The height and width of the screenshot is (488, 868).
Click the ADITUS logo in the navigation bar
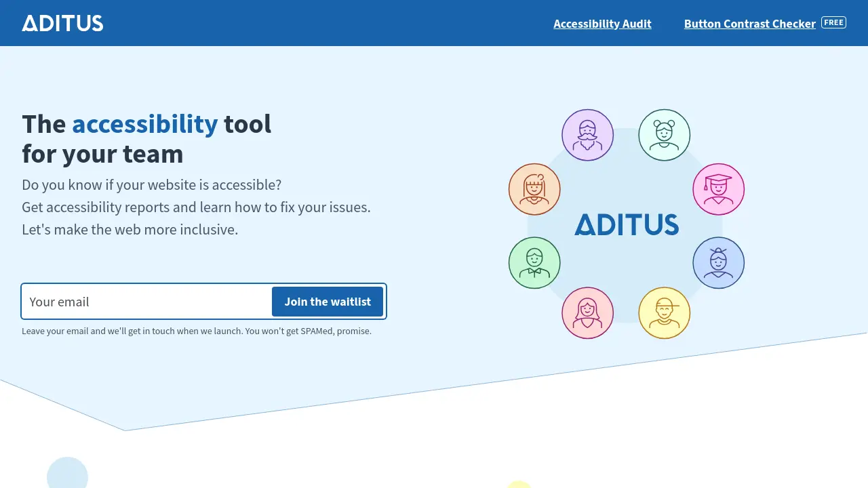point(62,22)
